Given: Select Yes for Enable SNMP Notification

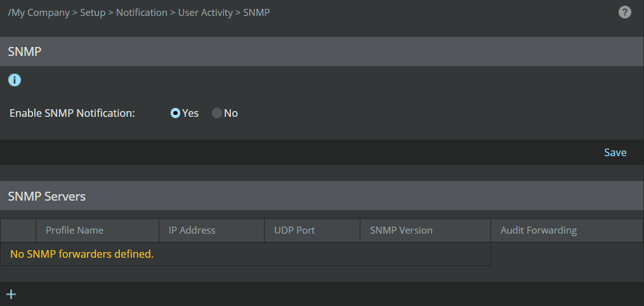Looking at the screenshot, I should point(175,113).
